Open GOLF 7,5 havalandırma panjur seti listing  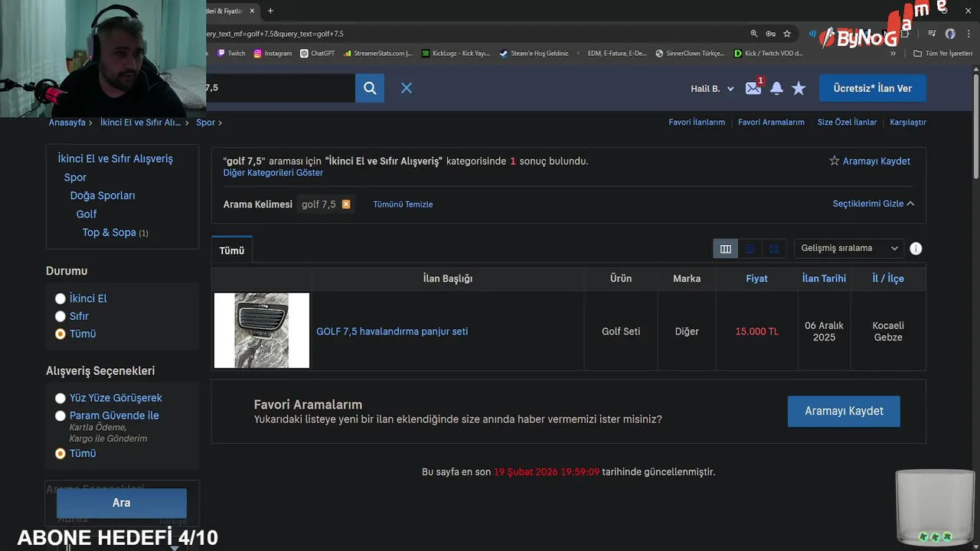(x=392, y=331)
